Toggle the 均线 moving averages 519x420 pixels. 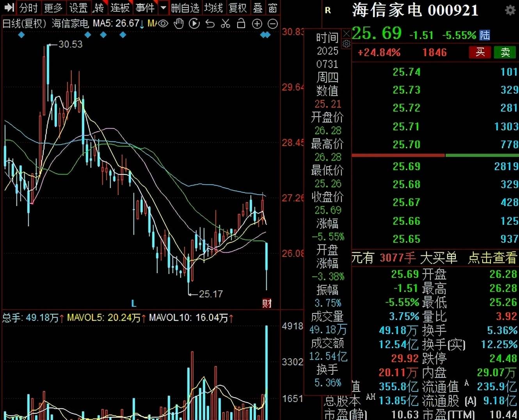coord(213,8)
